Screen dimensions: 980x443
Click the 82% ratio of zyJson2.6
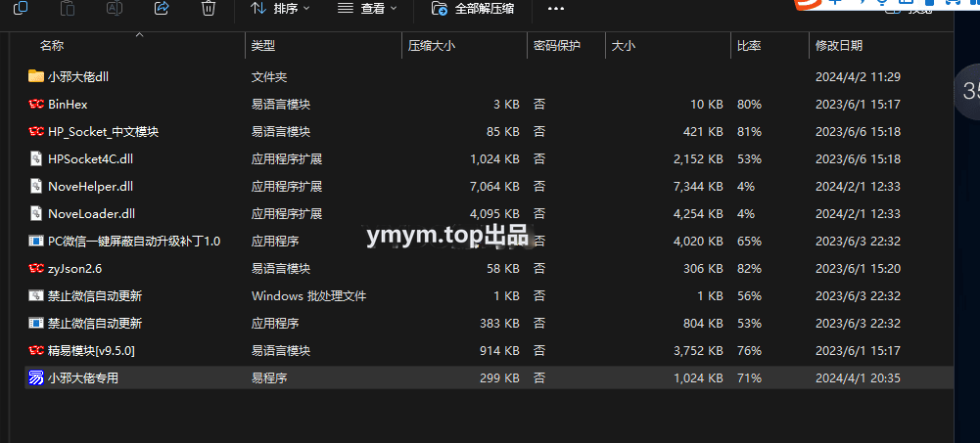[x=749, y=269]
